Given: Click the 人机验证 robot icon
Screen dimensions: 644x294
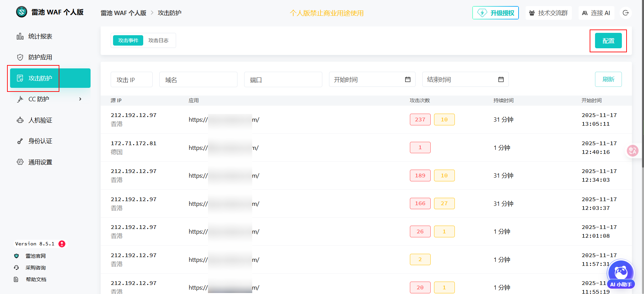Looking at the screenshot, I should pyautogui.click(x=20, y=120).
